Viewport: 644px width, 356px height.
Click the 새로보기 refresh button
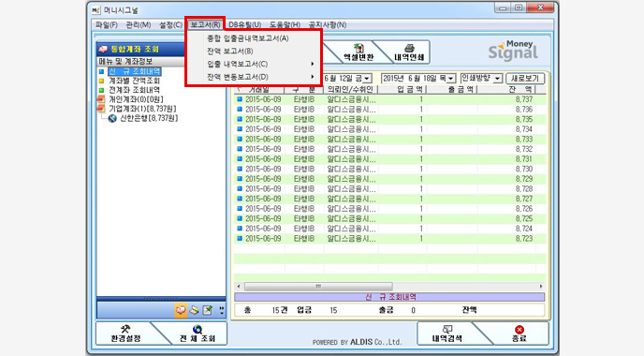pos(525,78)
